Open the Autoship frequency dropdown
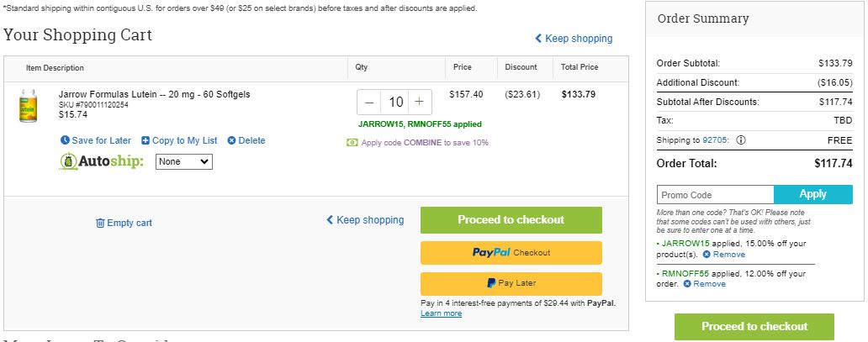This screenshot has height=342, width=868. tap(184, 161)
